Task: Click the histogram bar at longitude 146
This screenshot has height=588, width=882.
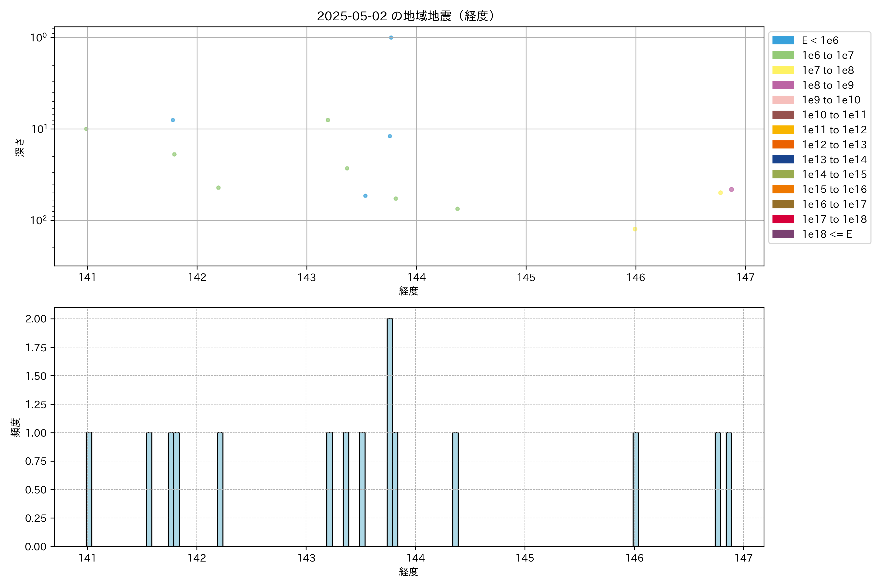Action: pos(636,489)
